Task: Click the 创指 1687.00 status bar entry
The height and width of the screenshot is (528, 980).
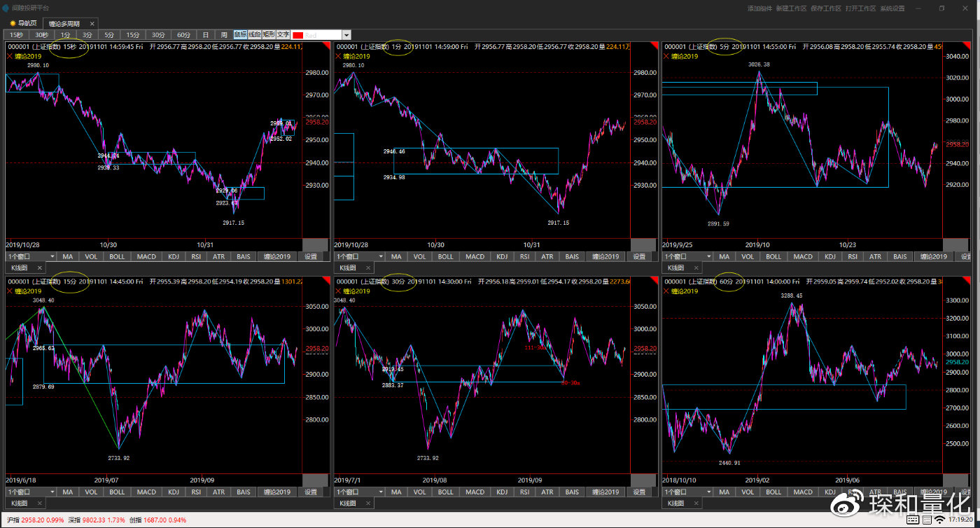Action: click(157, 520)
